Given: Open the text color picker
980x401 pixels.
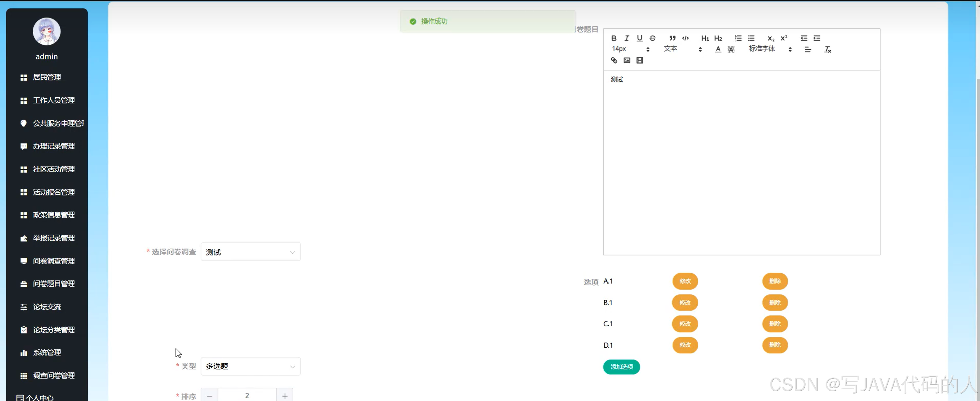Looking at the screenshot, I should (x=718, y=49).
